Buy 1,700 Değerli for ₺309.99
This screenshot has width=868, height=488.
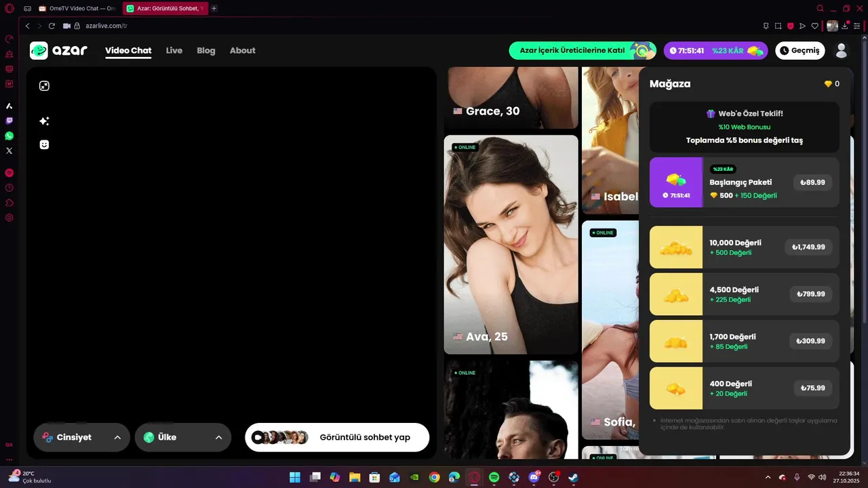811,341
